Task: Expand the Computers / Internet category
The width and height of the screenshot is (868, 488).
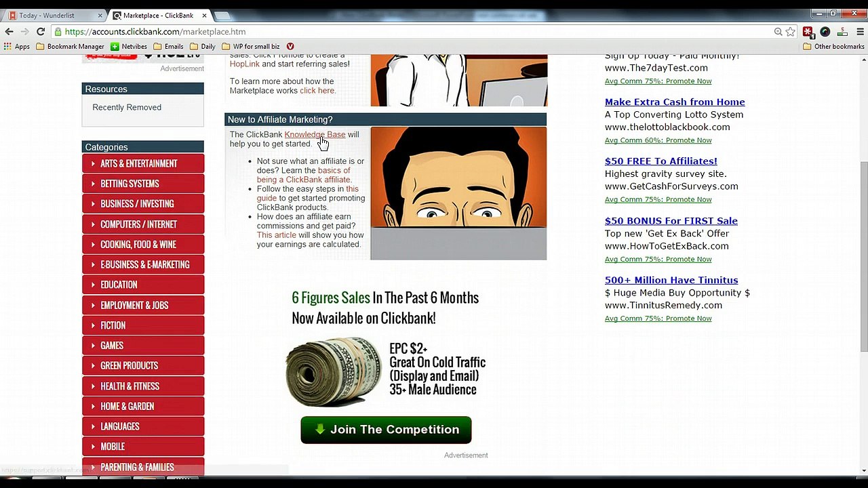Action: [x=143, y=224]
